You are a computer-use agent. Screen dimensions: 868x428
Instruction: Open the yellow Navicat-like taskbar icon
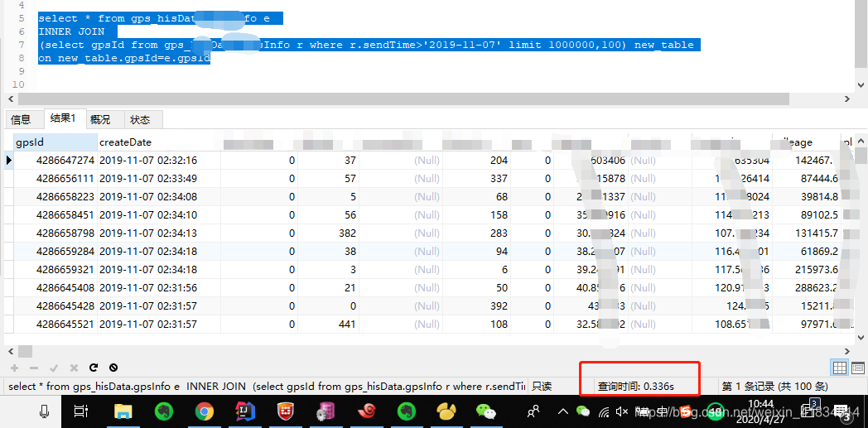[446, 411]
